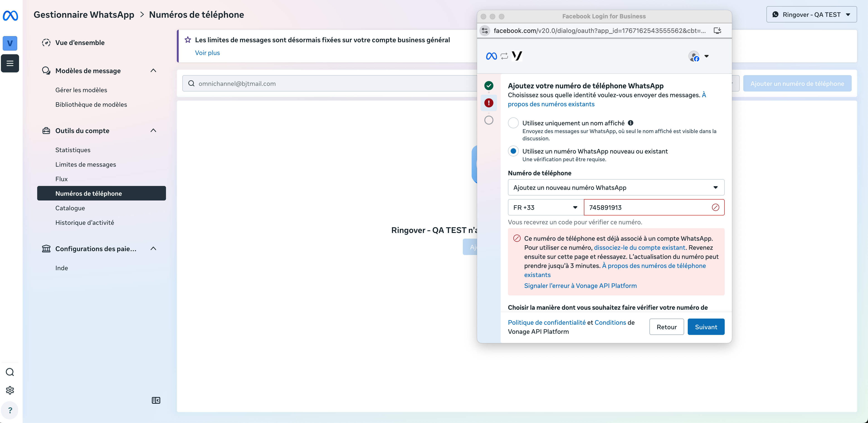Click the site settings icon in address bar

coord(485,31)
